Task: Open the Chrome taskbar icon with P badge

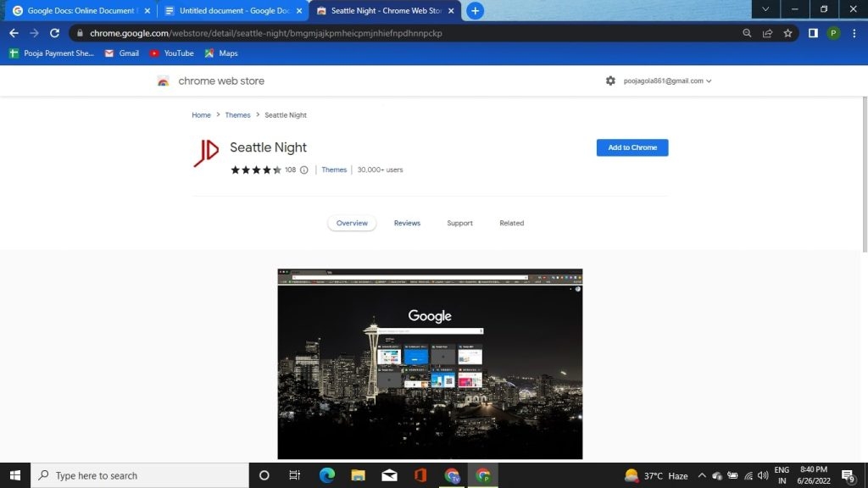Action: [x=483, y=475]
